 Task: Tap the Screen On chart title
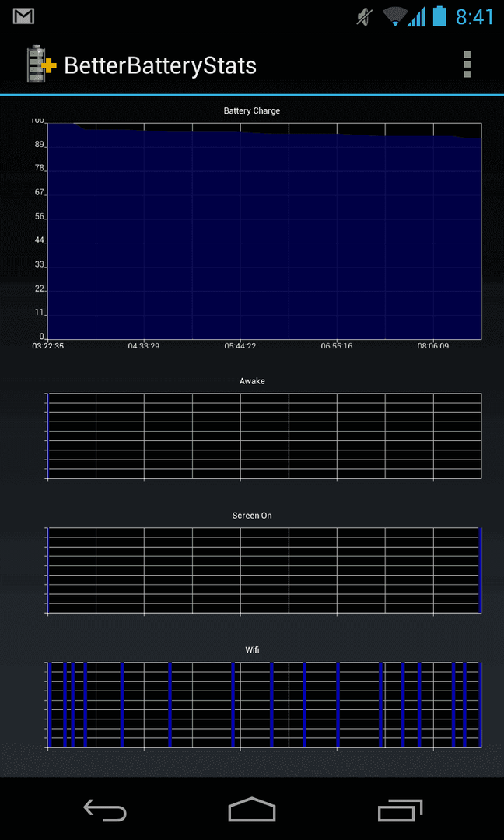tap(252, 516)
